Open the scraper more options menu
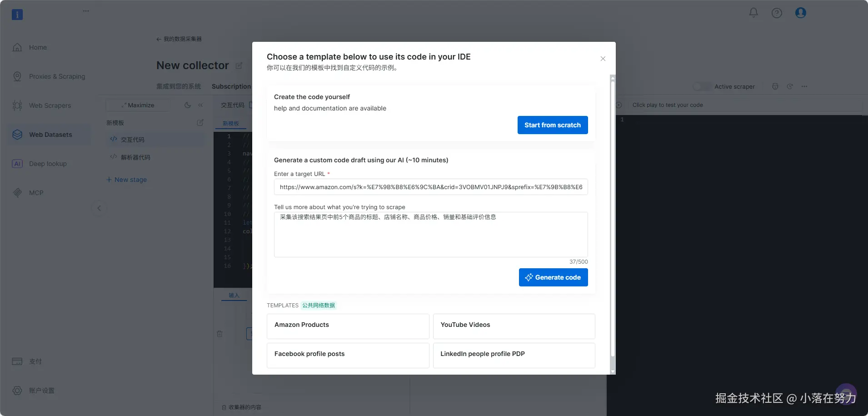This screenshot has height=416, width=868. point(804,86)
